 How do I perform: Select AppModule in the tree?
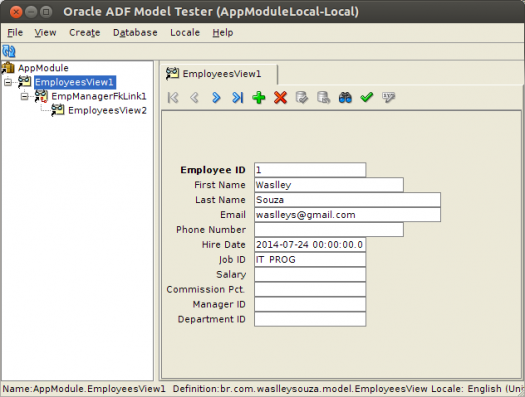click(x=43, y=68)
